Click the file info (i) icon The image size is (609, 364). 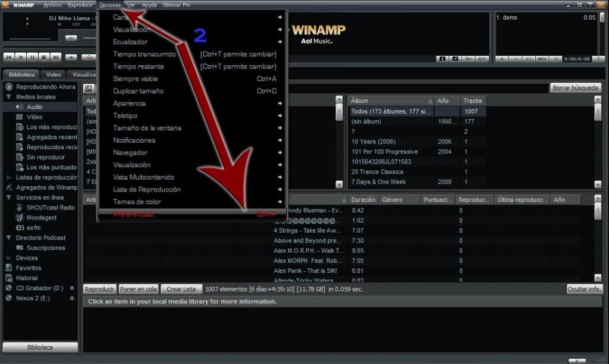(x=442, y=59)
